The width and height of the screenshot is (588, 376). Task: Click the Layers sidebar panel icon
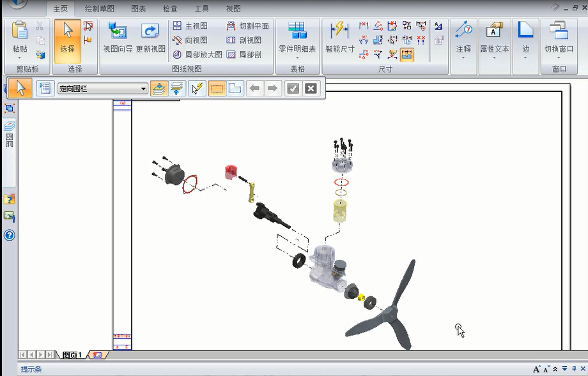tap(10, 126)
